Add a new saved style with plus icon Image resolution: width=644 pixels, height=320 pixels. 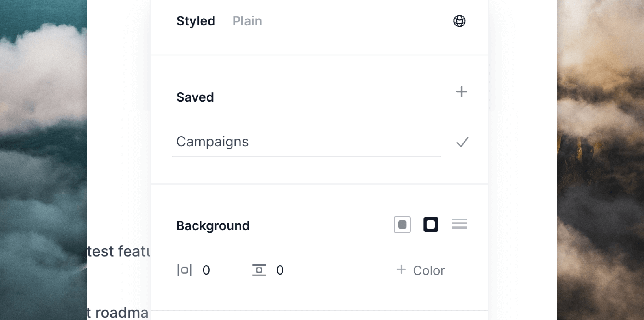(461, 92)
